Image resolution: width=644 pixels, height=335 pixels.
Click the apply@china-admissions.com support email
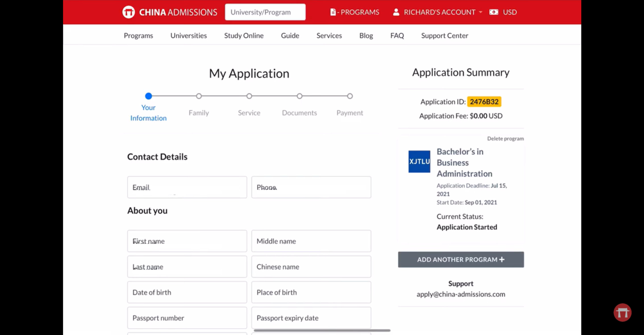[x=461, y=294]
